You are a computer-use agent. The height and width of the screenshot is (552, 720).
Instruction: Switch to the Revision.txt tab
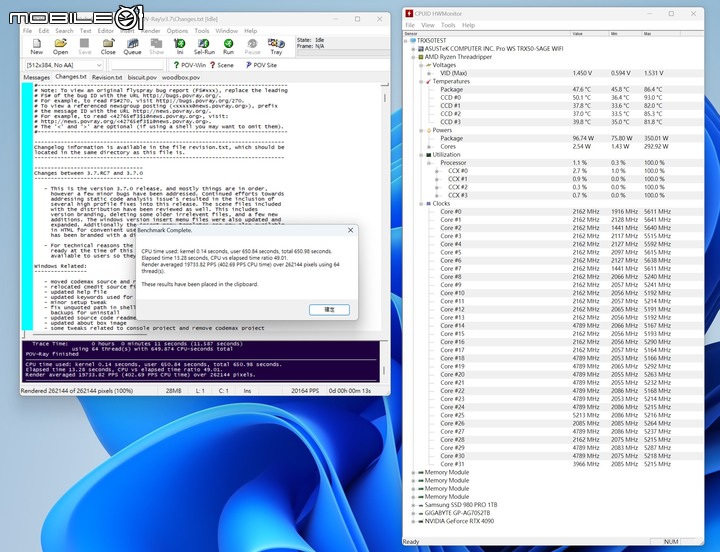coord(107,78)
